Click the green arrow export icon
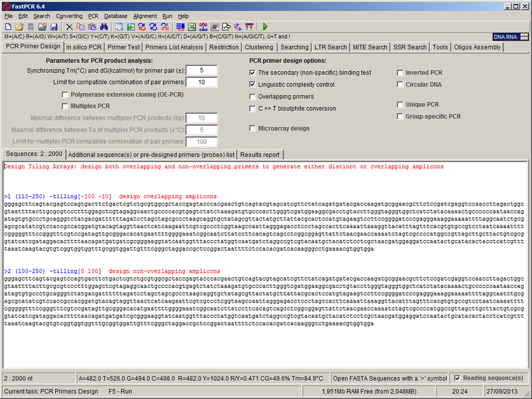The width and height of the screenshot is (532, 399). (131, 27)
